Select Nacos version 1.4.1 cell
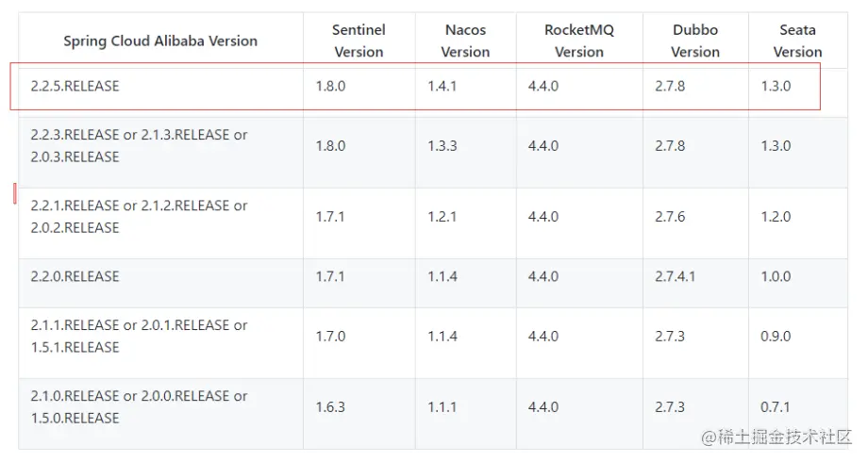Image resolution: width=868 pixels, height=462 pixels. (x=442, y=86)
